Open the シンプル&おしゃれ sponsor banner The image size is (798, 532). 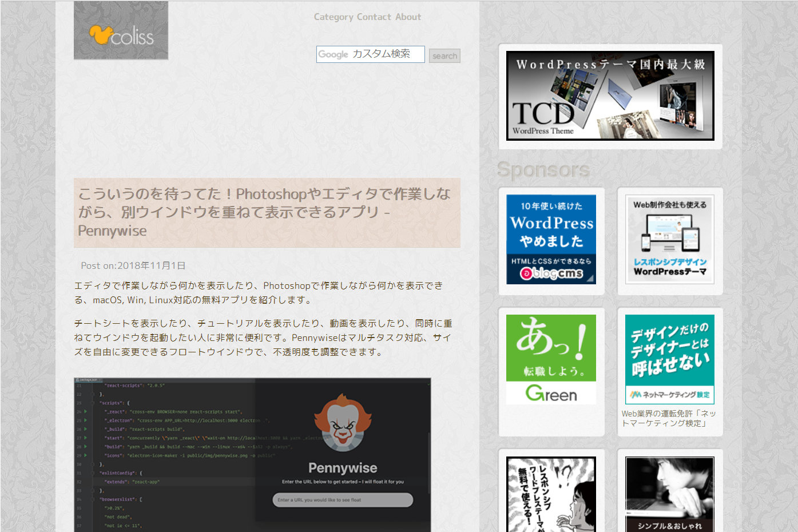[x=669, y=494]
